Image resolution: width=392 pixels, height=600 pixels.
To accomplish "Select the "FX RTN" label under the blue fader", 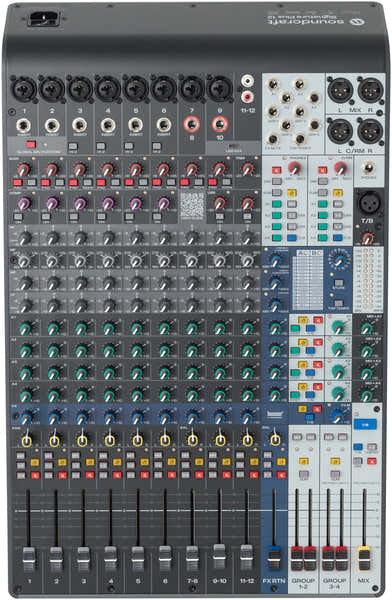I will point(274,580).
